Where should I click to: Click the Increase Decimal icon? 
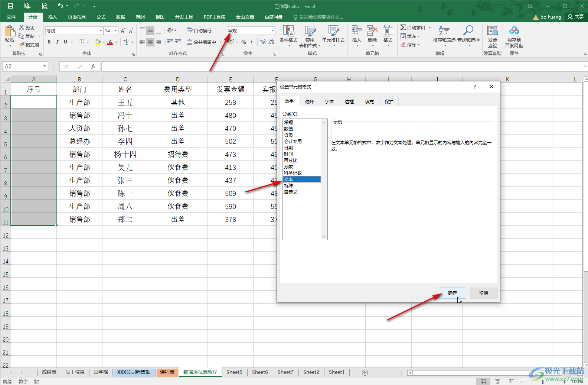(x=263, y=42)
